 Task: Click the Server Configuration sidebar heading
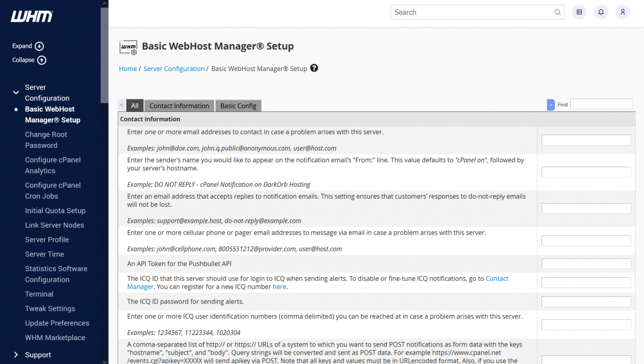tap(47, 93)
